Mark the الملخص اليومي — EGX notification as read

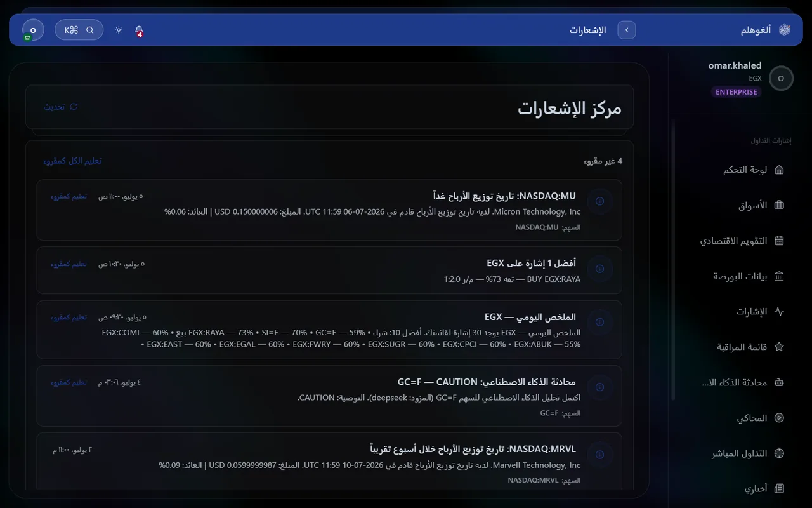[69, 317]
